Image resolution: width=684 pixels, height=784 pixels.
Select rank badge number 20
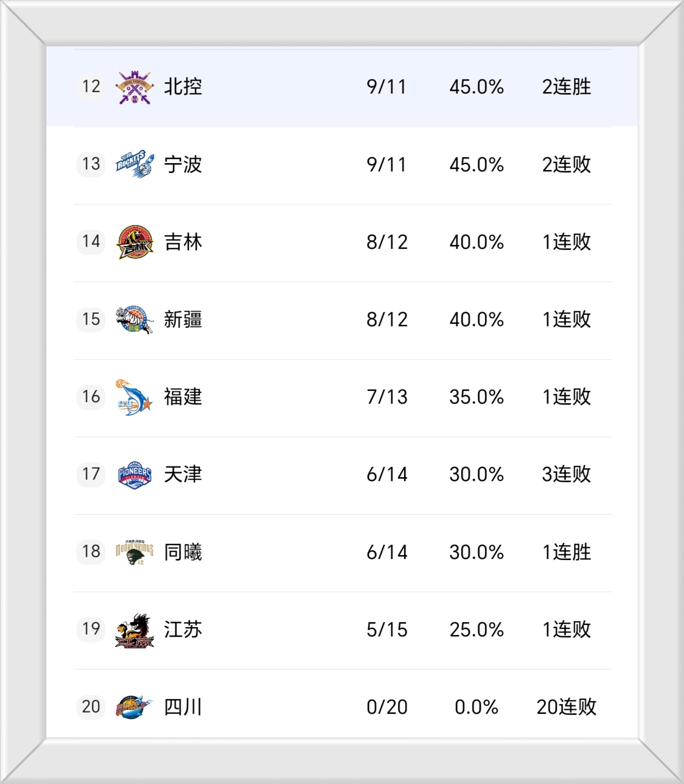coord(91,707)
